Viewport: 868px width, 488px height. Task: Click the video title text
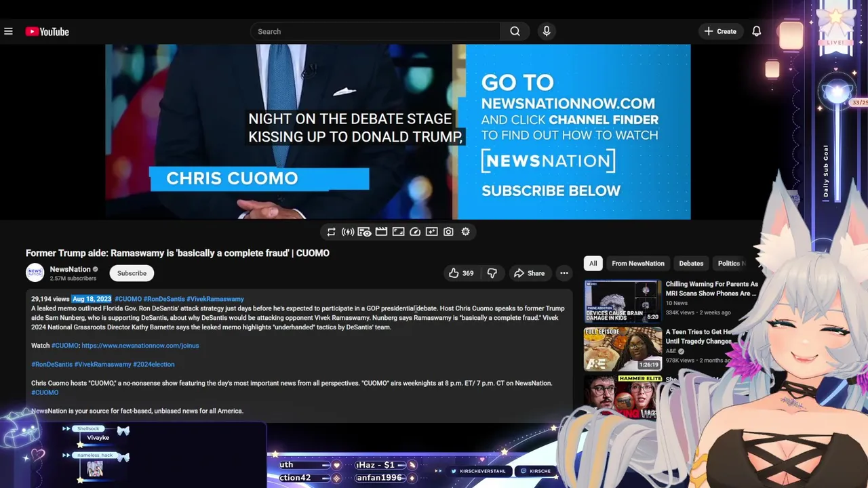178,253
